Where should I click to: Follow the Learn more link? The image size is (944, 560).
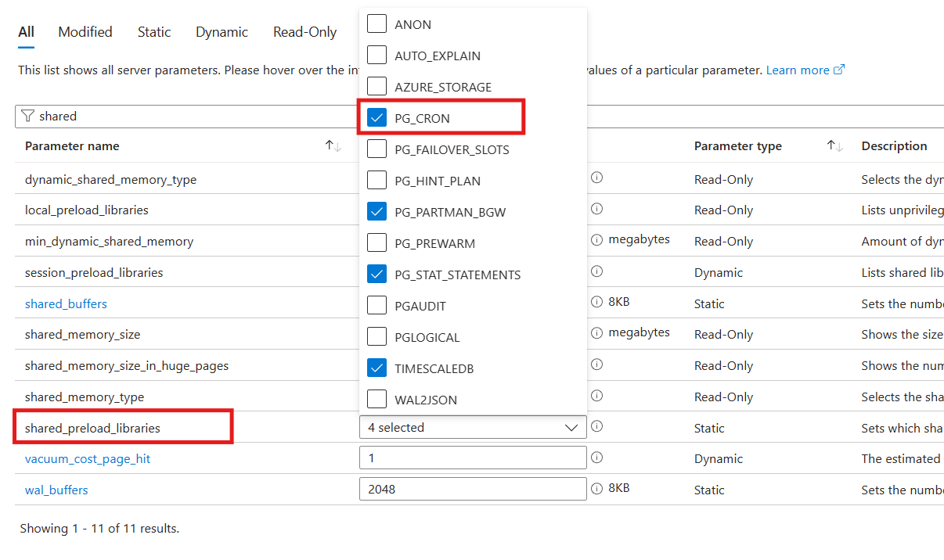pyautogui.click(x=799, y=70)
